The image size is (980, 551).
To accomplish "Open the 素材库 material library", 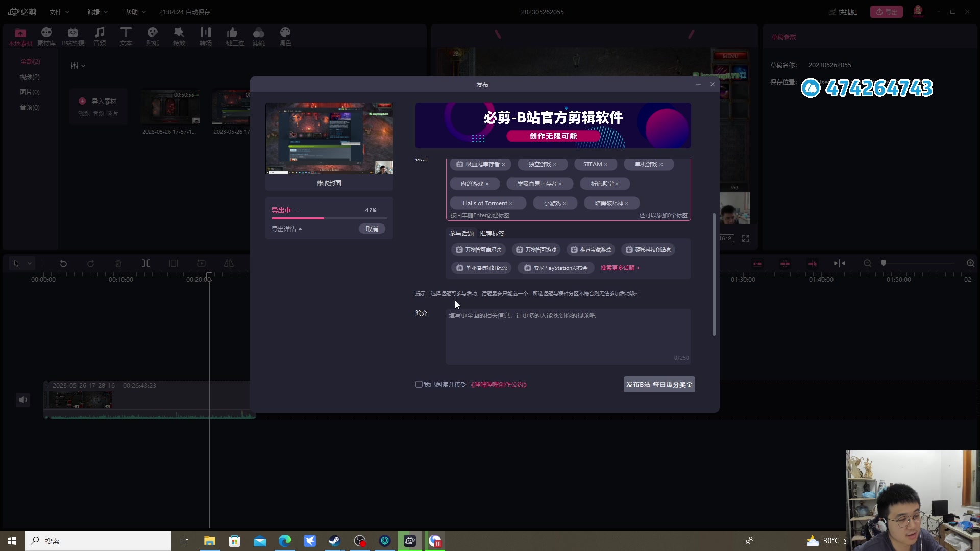I will [46, 37].
